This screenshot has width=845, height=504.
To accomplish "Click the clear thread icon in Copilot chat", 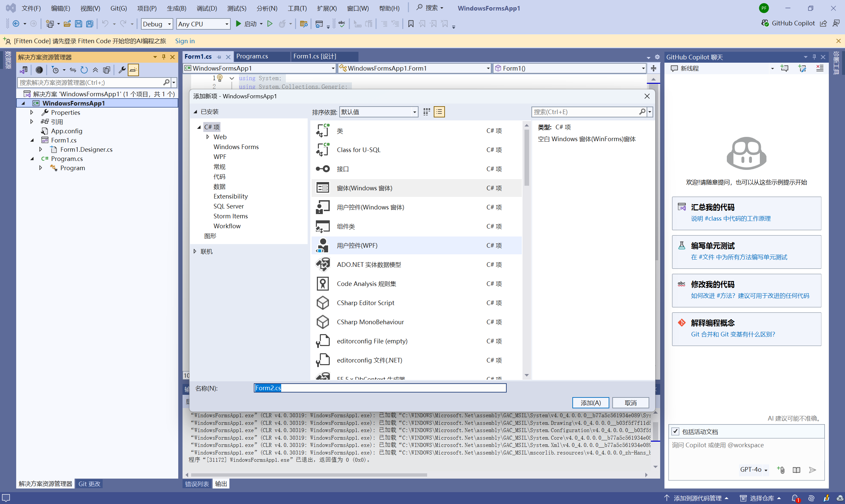I will 820,68.
